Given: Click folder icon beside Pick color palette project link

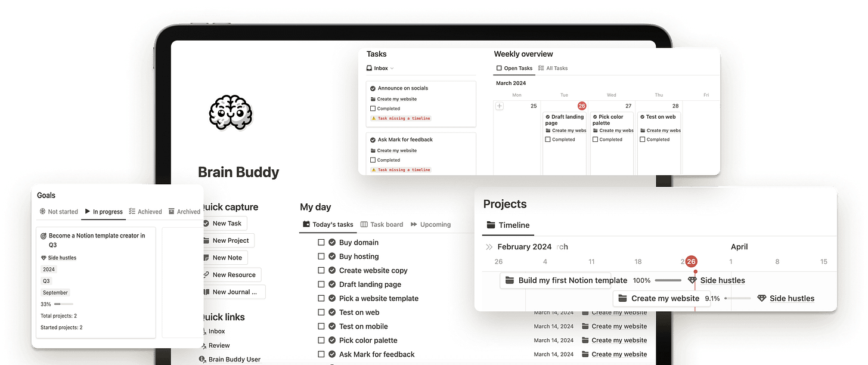Looking at the screenshot, I should tap(585, 341).
